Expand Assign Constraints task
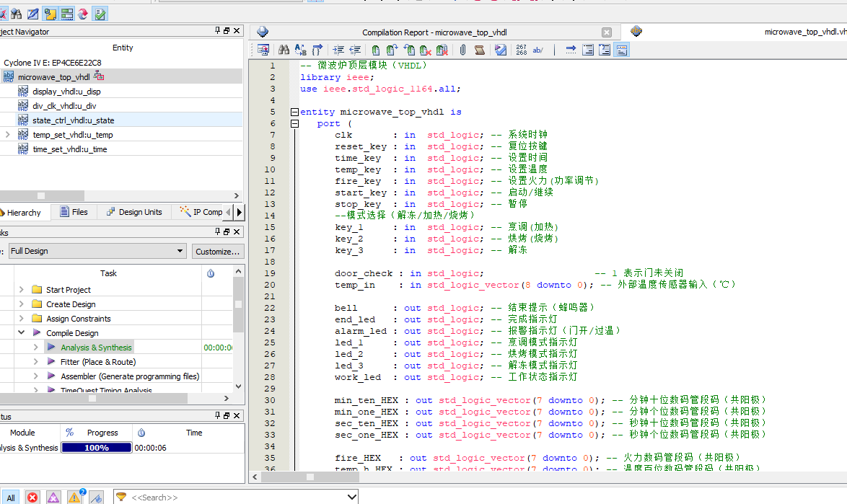 22,319
